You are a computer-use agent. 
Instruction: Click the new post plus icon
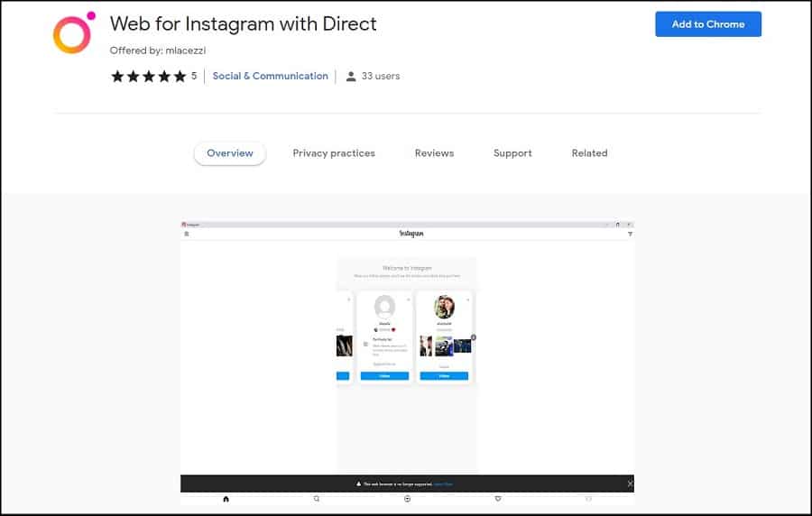click(x=408, y=499)
